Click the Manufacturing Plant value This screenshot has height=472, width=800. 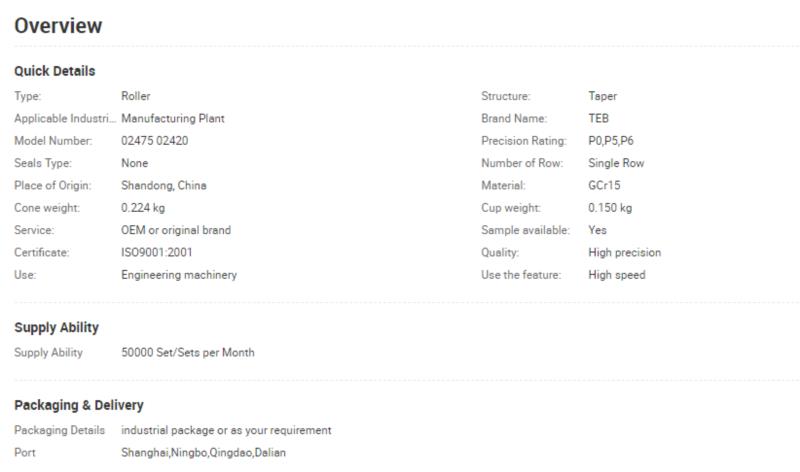[172, 118]
